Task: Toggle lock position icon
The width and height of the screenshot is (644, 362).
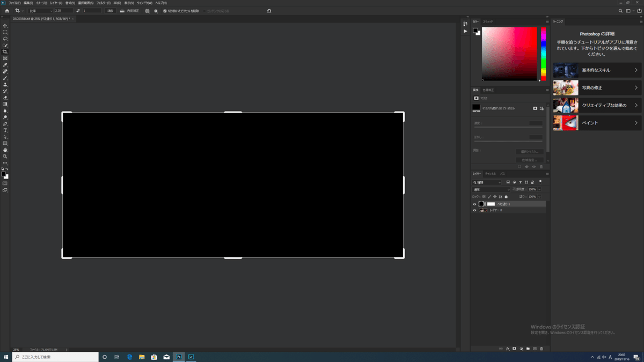Action: tap(495, 197)
